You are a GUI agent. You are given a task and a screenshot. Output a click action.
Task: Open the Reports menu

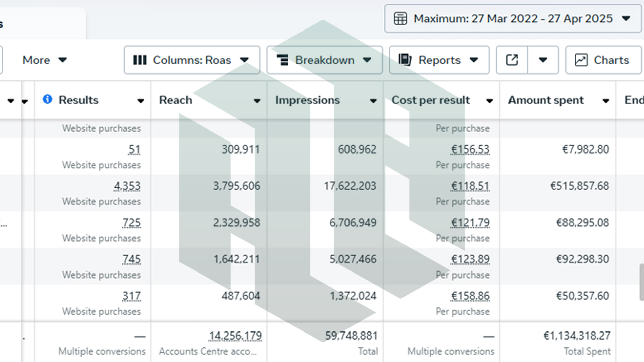click(439, 60)
